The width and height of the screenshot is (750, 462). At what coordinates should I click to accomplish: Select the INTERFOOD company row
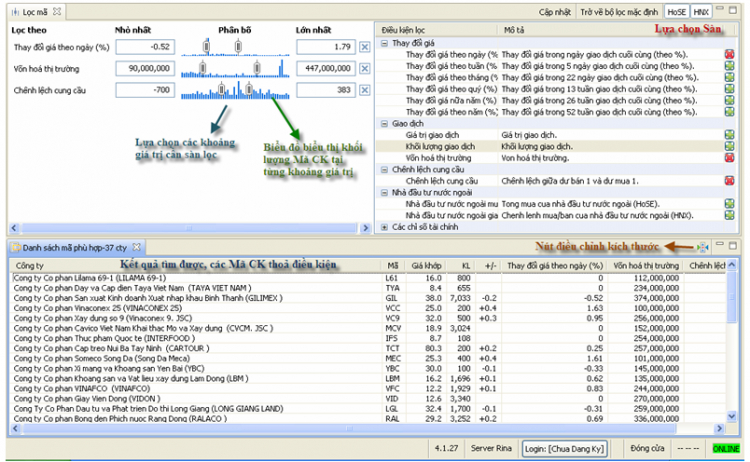[368, 338]
